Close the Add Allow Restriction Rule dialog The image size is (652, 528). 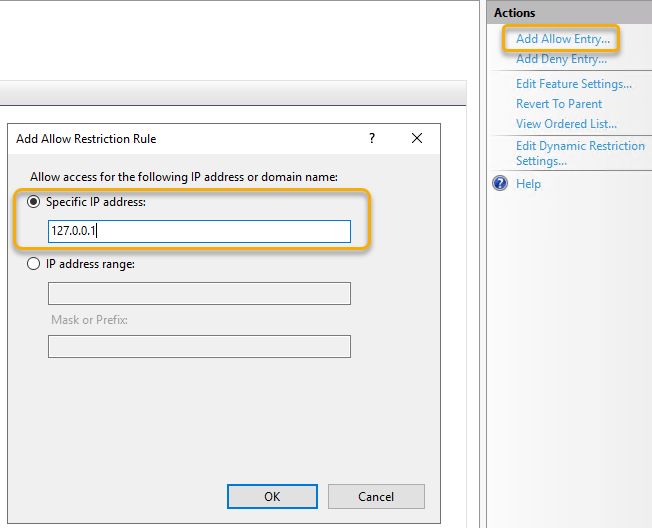[417, 138]
